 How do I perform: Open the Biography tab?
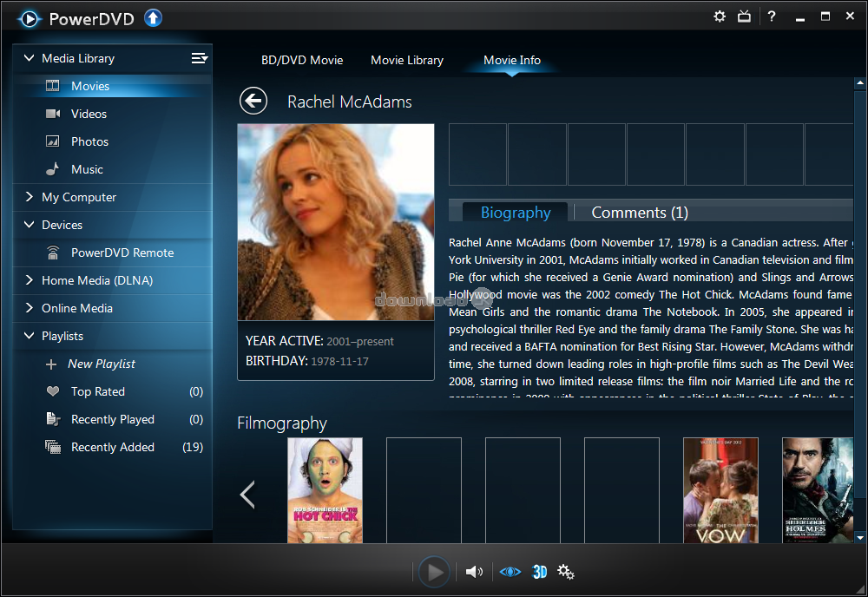[516, 213]
